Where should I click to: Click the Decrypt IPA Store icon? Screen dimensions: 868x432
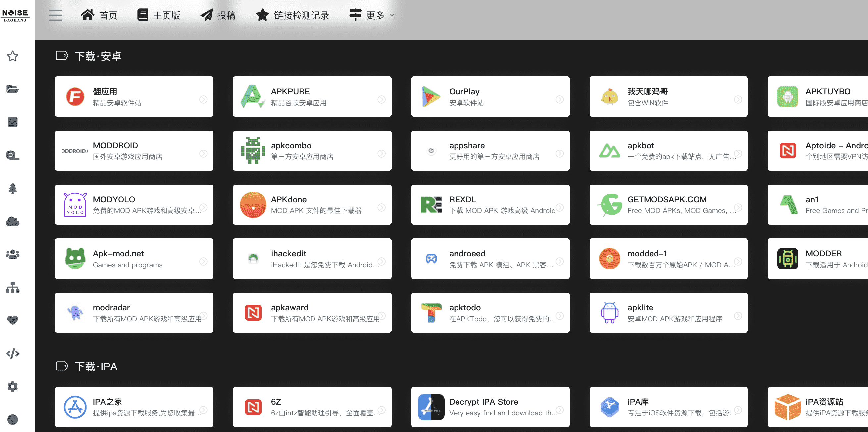(x=431, y=407)
